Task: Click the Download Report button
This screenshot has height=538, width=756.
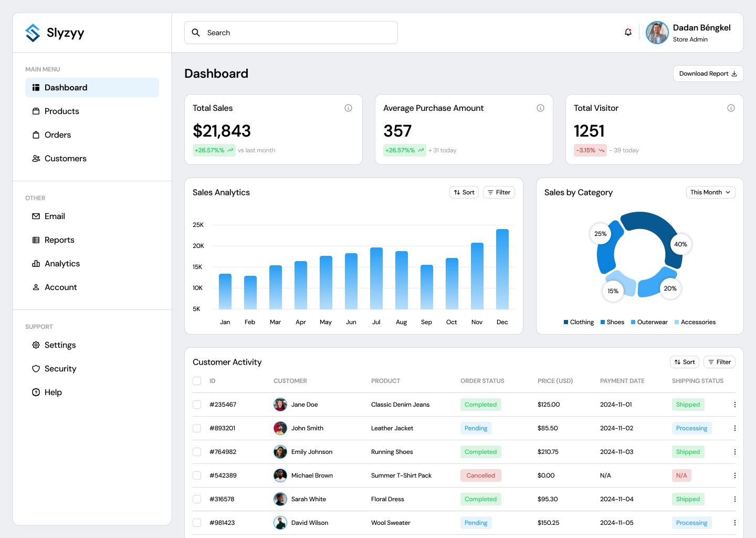Action: tap(708, 74)
